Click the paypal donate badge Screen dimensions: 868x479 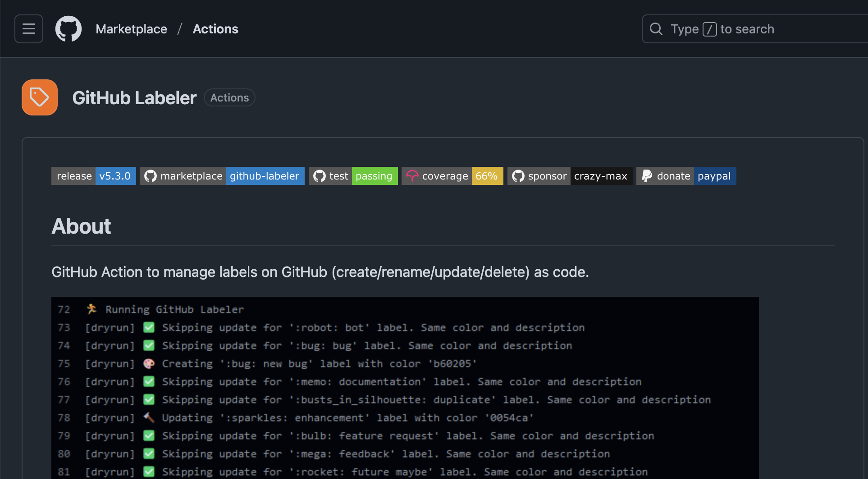[x=715, y=176]
